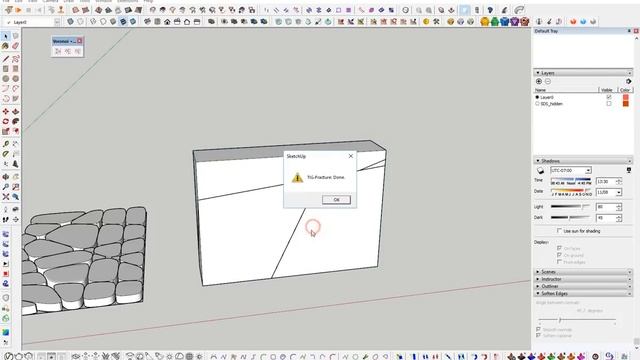Click the orange gem-shaped toolbar icon

point(484,22)
